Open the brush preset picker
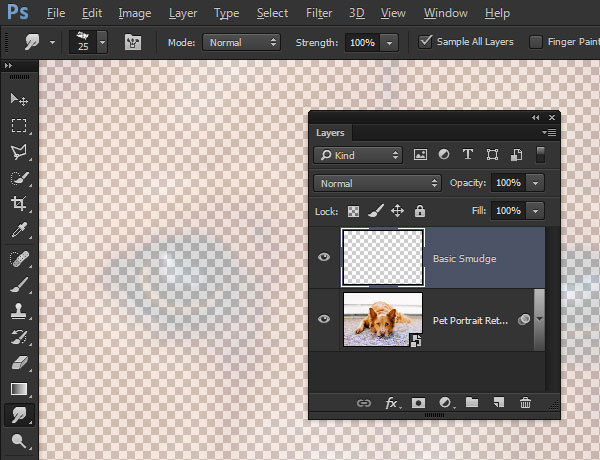Screen dimensions: 600x460 coord(102,42)
